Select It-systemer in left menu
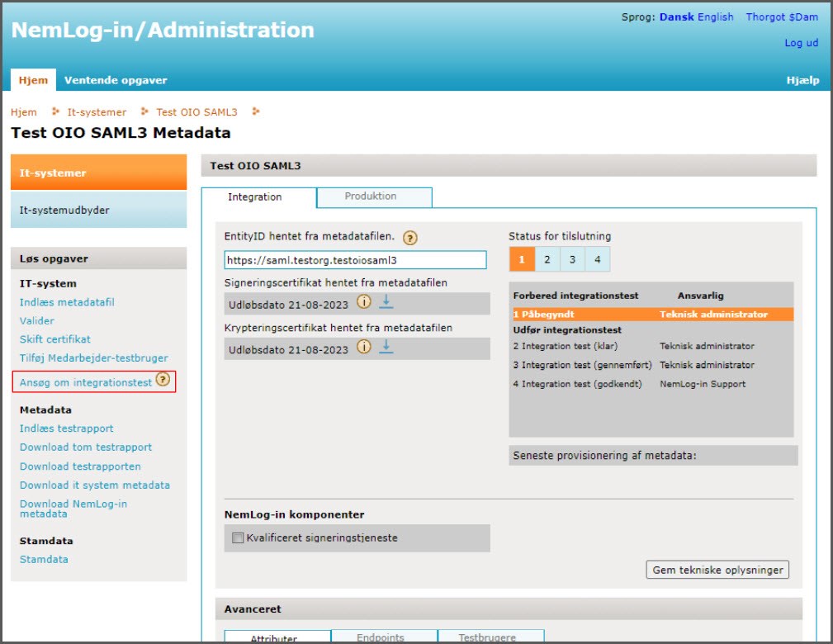The width and height of the screenshot is (833, 644). click(99, 173)
